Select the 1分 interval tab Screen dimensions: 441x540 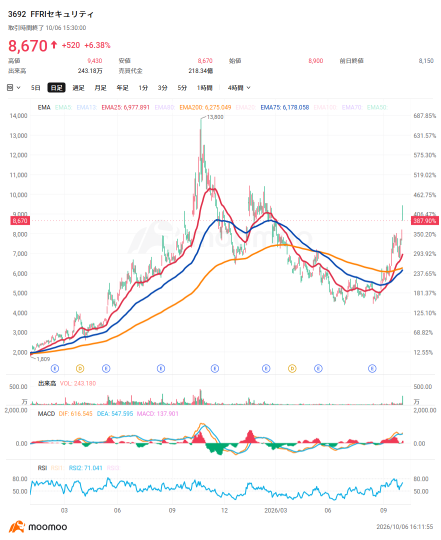coord(143,88)
